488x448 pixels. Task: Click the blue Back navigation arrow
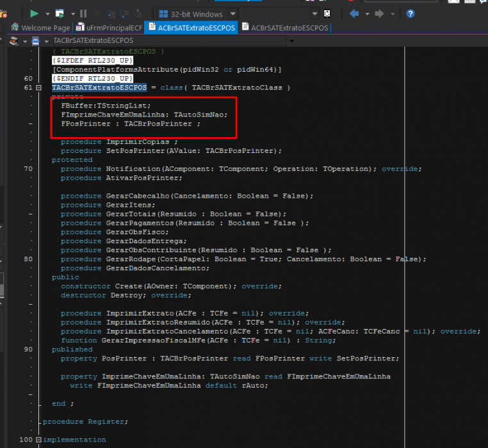(354, 13)
